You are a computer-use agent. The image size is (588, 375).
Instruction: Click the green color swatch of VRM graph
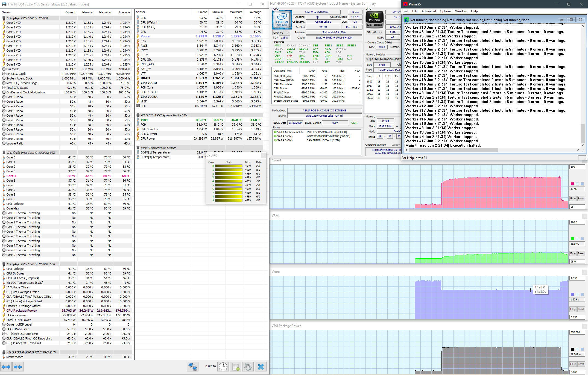[x=572, y=239]
